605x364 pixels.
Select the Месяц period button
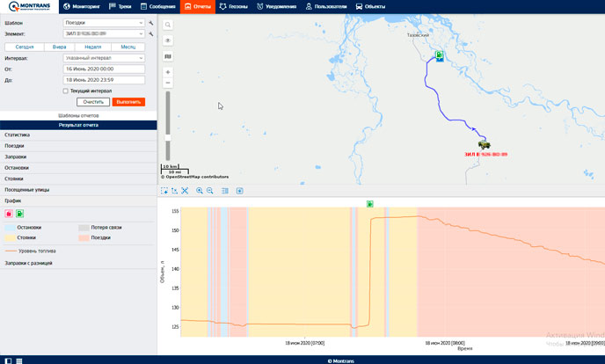[128, 47]
